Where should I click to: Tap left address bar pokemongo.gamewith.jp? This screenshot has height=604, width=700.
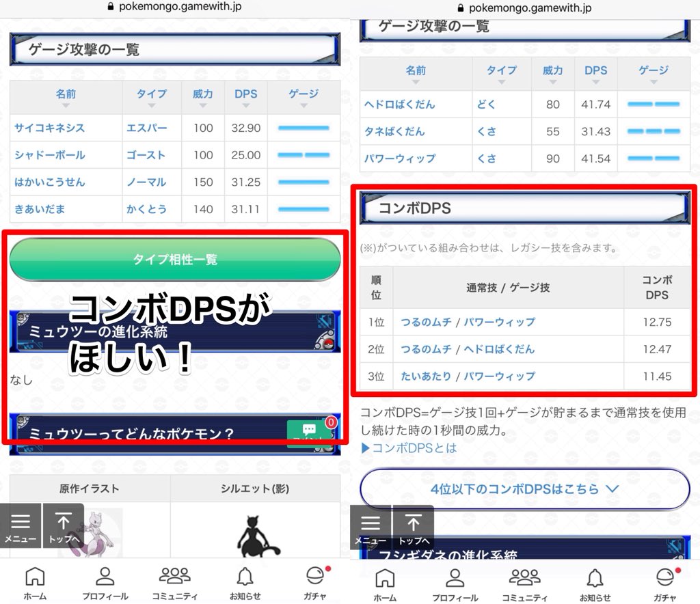coord(180,7)
